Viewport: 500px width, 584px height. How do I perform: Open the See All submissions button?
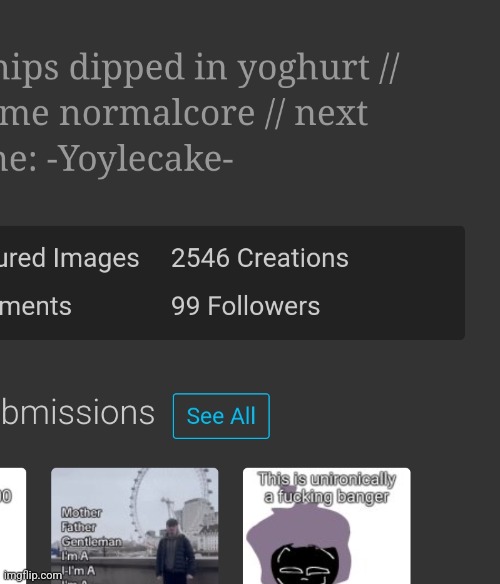(x=221, y=416)
